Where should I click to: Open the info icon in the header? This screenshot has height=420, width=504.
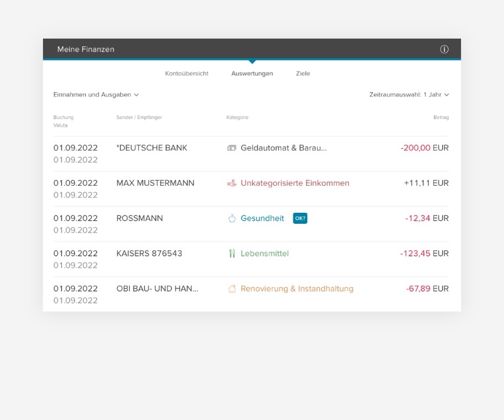444,49
